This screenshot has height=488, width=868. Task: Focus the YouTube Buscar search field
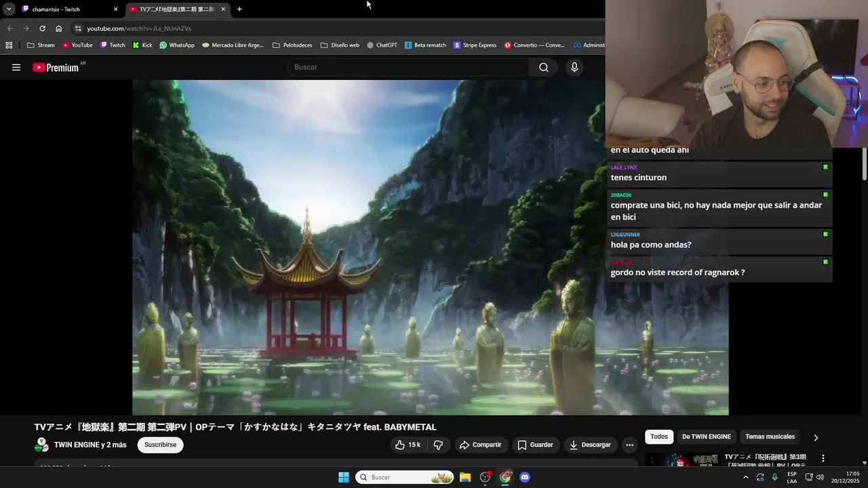tap(408, 67)
